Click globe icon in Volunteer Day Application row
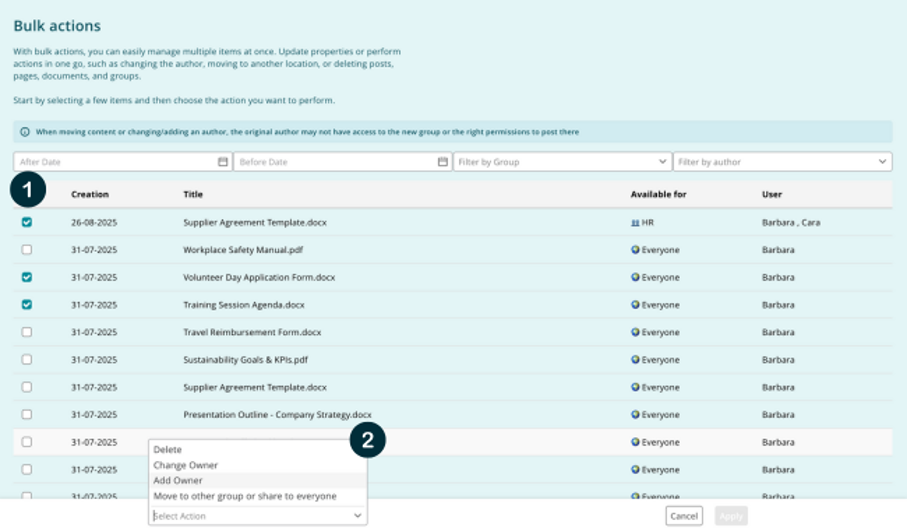This screenshot has width=908, height=532. [635, 277]
